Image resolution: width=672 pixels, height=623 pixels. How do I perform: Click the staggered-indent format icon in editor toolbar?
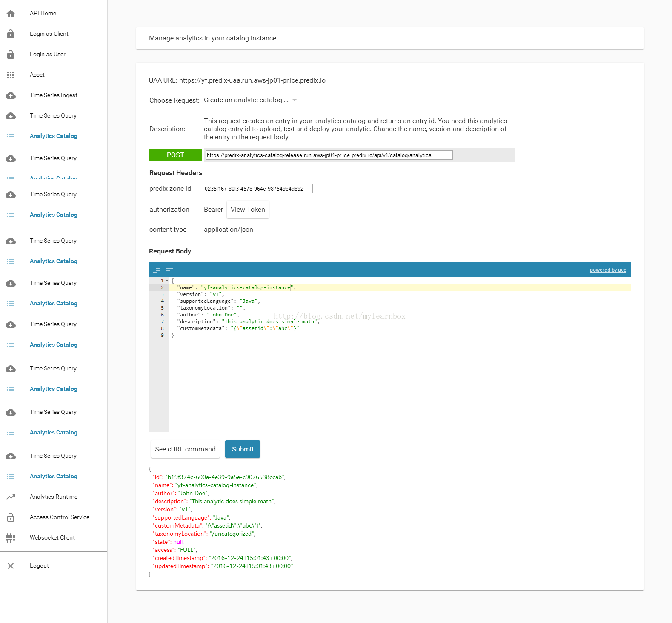(157, 269)
